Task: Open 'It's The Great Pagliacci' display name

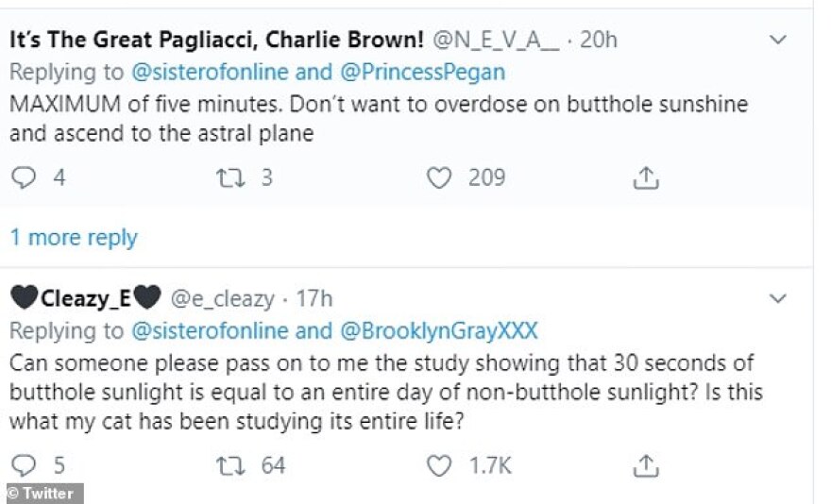Action: [216, 41]
